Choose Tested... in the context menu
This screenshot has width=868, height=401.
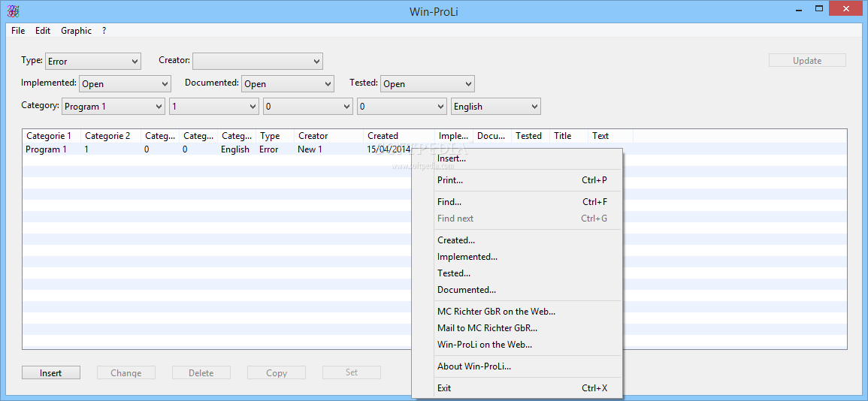click(517, 273)
